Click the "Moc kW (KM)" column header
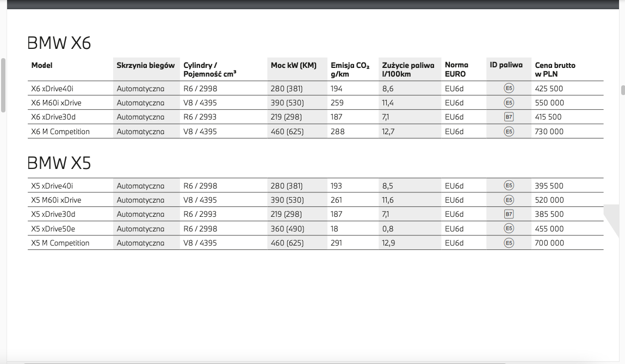Image resolution: width=625 pixels, height=364 pixels. click(294, 65)
